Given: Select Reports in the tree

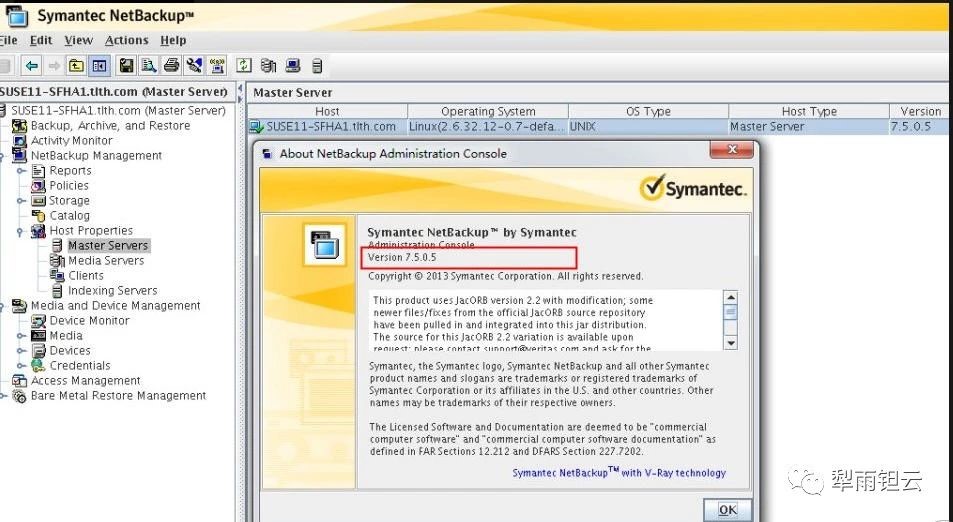Looking at the screenshot, I should 71,171.
